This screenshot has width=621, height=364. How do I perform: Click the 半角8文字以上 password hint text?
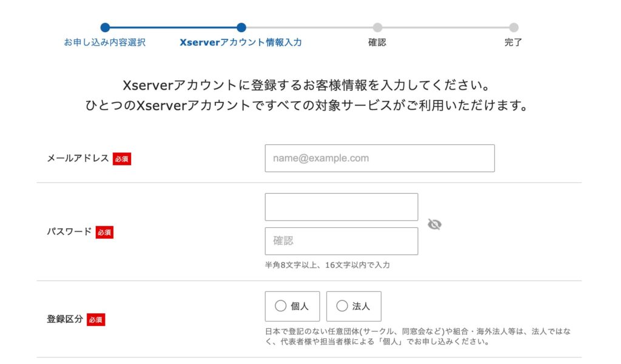(327, 265)
